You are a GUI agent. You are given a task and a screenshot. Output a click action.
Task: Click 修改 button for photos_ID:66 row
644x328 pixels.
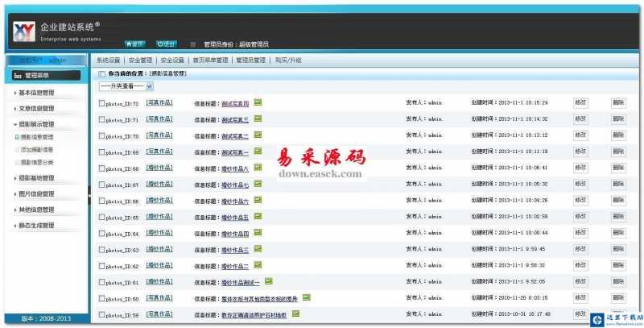click(x=580, y=200)
